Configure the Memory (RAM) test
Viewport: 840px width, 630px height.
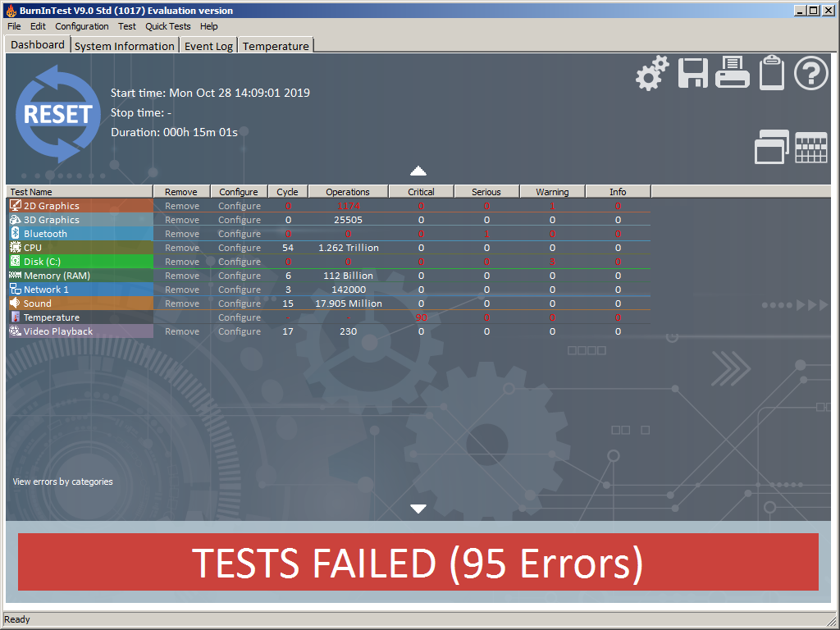pyautogui.click(x=240, y=276)
